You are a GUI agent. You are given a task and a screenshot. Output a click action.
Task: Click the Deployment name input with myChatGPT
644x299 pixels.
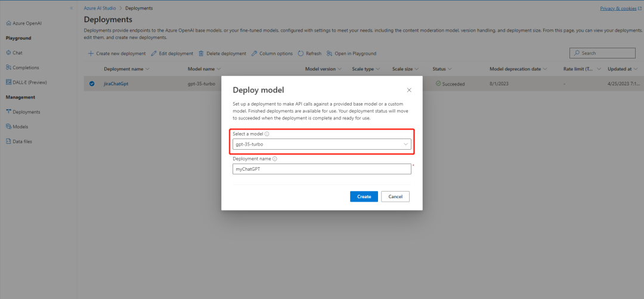[x=321, y=169]
